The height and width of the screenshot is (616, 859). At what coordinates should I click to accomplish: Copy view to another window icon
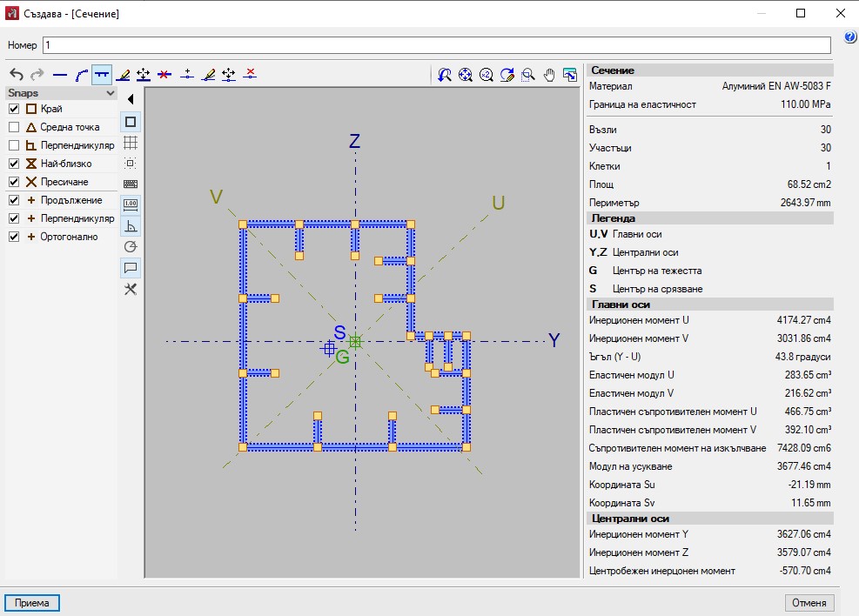[x=570, y=75]
